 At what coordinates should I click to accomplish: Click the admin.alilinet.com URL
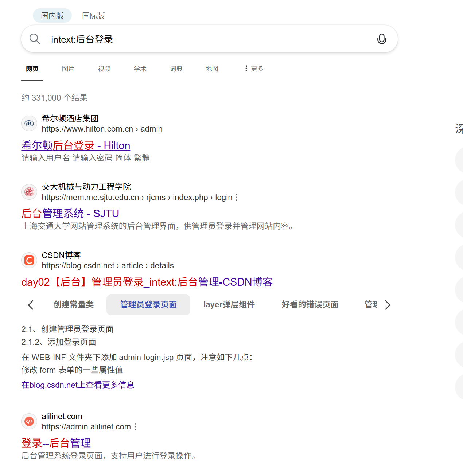click(86, 427)
